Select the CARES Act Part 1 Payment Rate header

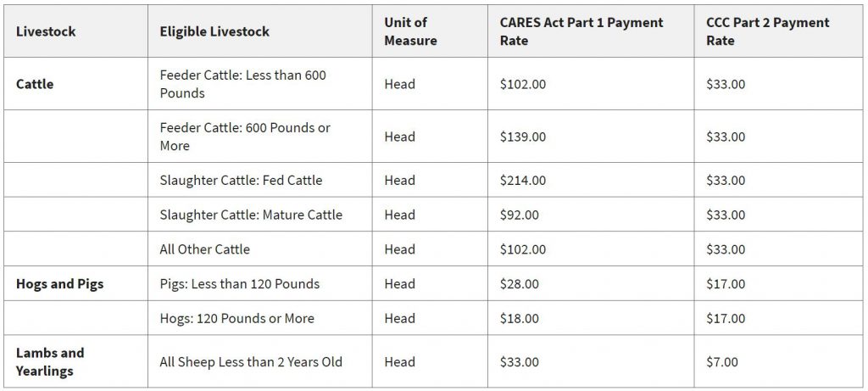[x=581, y=31]
